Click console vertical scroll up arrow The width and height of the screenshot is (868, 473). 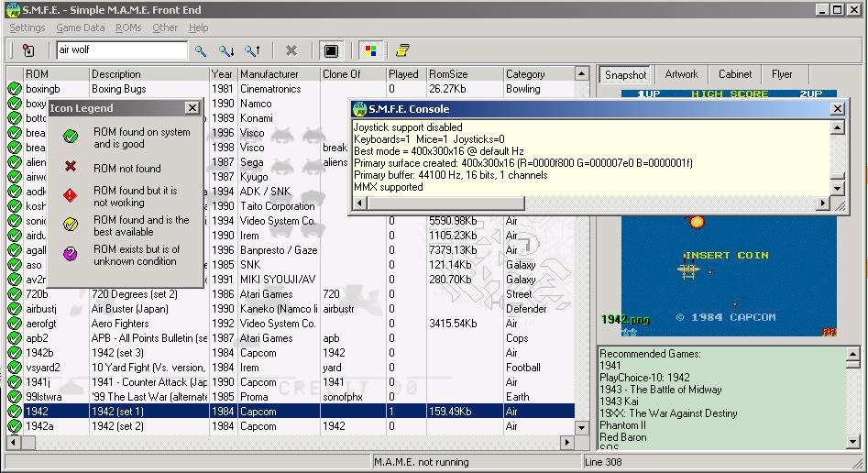coord(838,128)
